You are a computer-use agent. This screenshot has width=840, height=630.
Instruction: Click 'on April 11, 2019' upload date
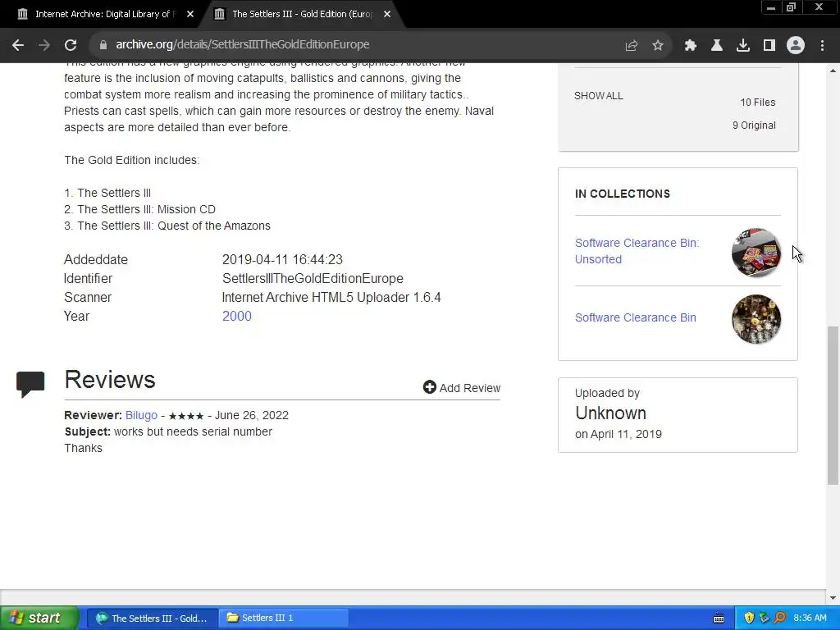coord(619,435)
